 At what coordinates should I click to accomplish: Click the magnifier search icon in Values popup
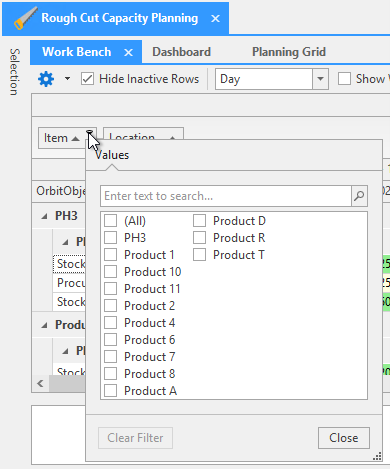pyautogui.click(x=359, y=196)
